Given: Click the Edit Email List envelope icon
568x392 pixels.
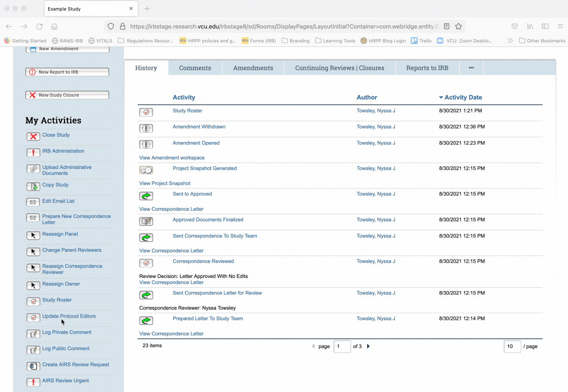Looking at the screenshot, I should pyautogui.click(x=33, y=202).
